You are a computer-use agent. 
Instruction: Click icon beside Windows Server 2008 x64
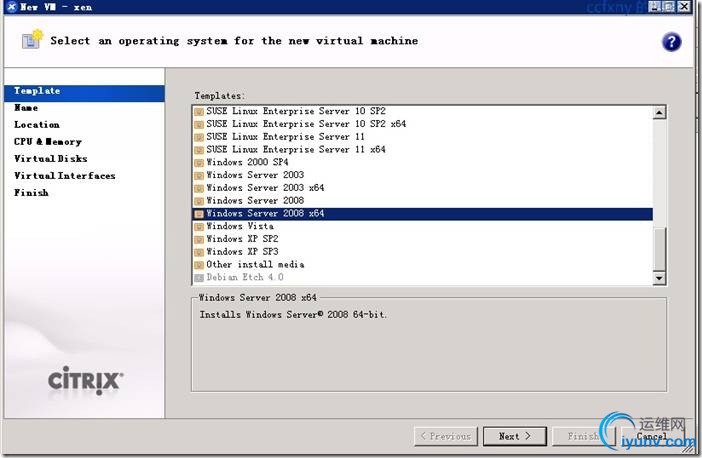point(199,214)
